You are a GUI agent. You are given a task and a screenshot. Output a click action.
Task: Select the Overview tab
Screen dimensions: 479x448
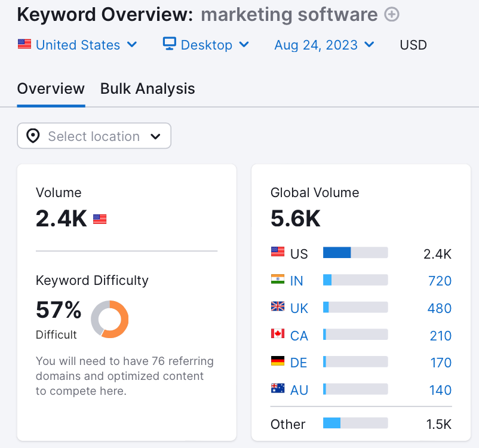tap(51, 89)
